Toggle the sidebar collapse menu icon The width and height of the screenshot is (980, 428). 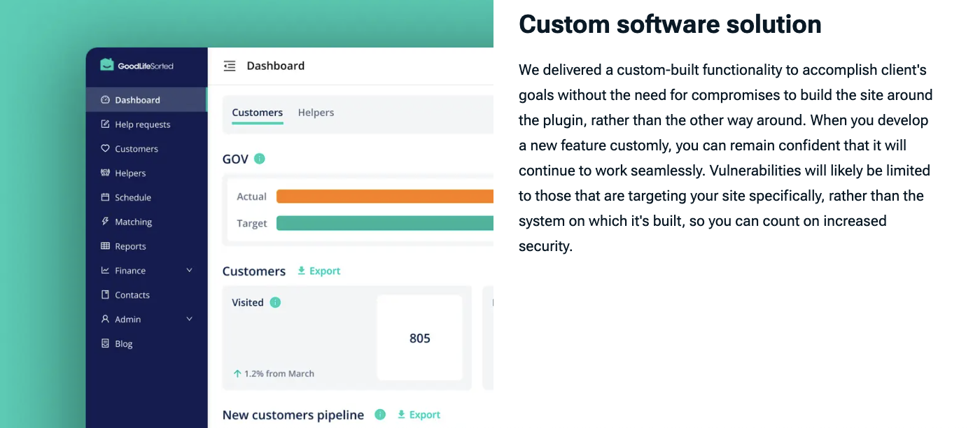coord(230,66)
